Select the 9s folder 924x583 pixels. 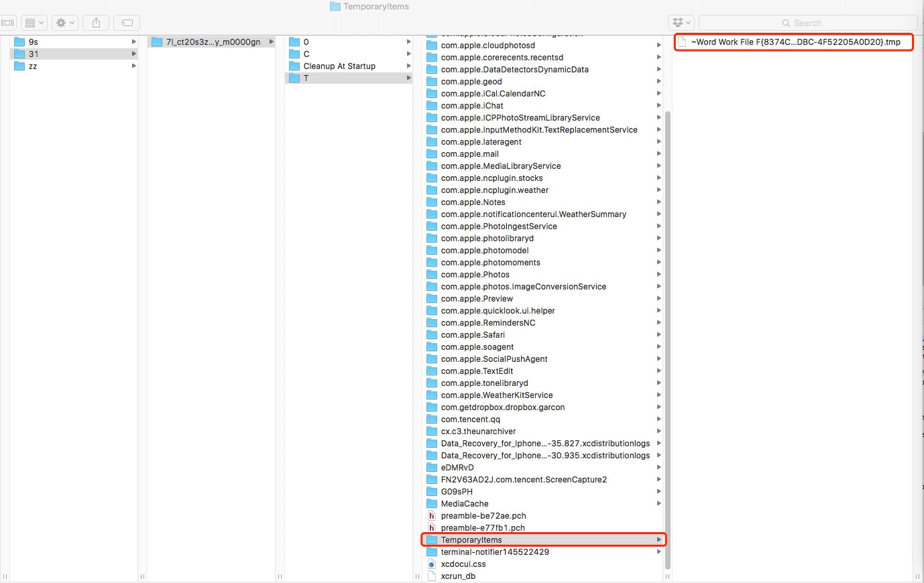tap(33, 42)
